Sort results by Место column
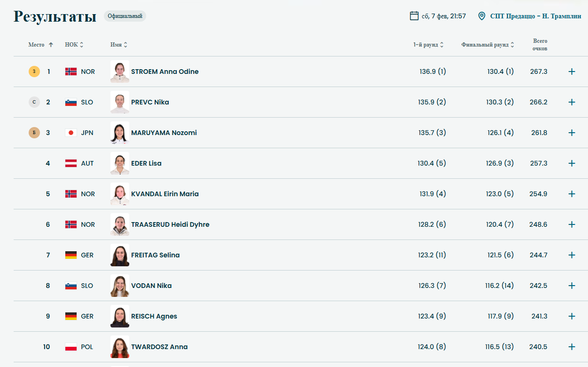Screen dimensions: 588x367 click(x=40, y=45)
